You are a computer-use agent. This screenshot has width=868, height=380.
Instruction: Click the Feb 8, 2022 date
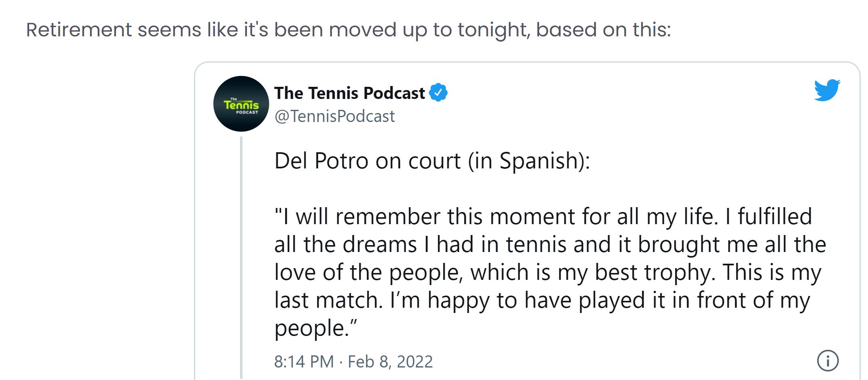[390, 361]
